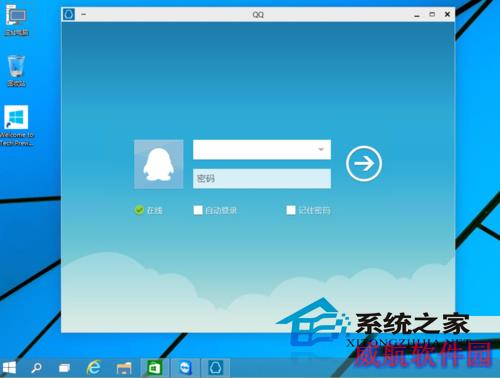Viewport: 500px width, 378px height.
Task: Select the This PC desktop icon
Action: (17, 20)
